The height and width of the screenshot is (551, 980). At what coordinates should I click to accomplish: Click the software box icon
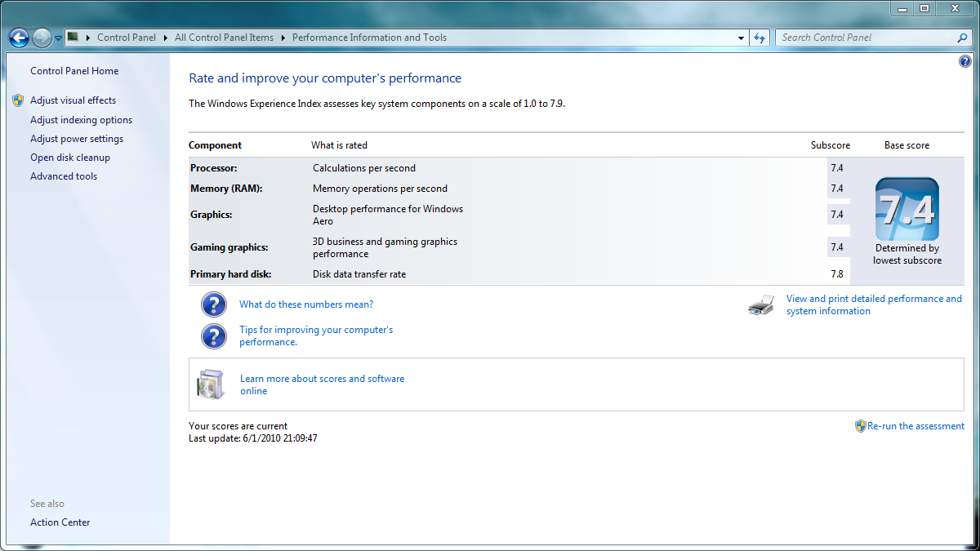[210, 384]
